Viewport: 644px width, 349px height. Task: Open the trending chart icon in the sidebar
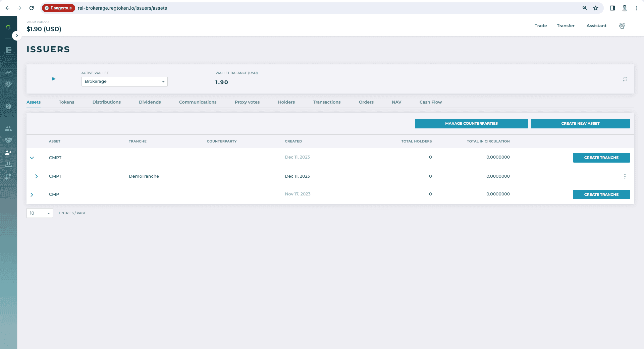coord(8,72)
